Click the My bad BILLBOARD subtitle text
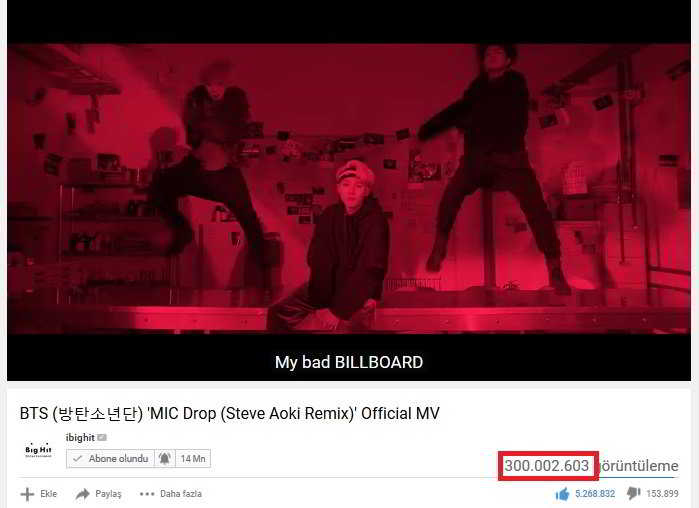The height and width of the screenshot is (508, 699). (x=349, y=362)
